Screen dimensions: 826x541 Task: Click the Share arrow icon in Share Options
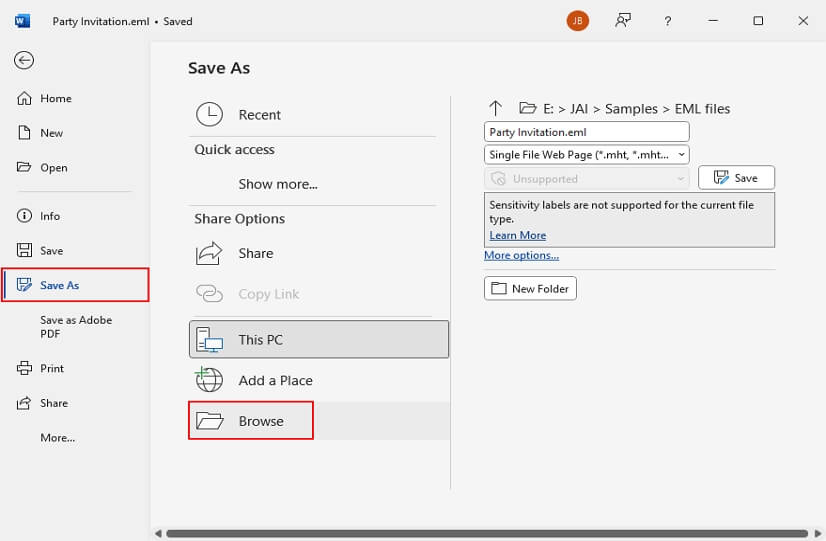coord(209,253)
